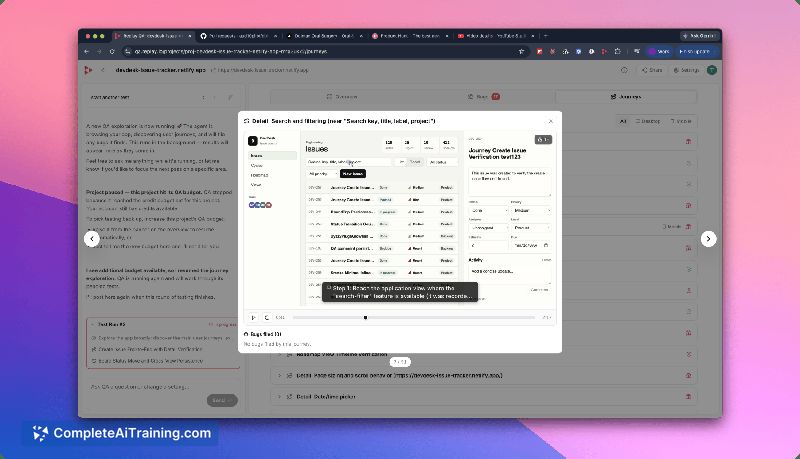Click the Send button in the chat panel
800x459 pixels.
click(x=222, y=400)
